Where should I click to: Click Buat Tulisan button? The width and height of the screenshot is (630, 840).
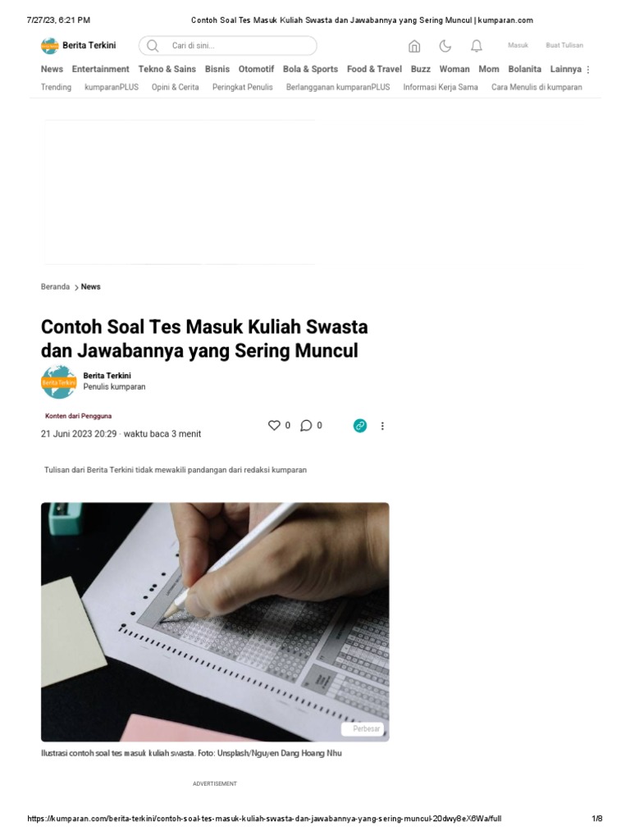pyautogui.click(x=564, y=46)
